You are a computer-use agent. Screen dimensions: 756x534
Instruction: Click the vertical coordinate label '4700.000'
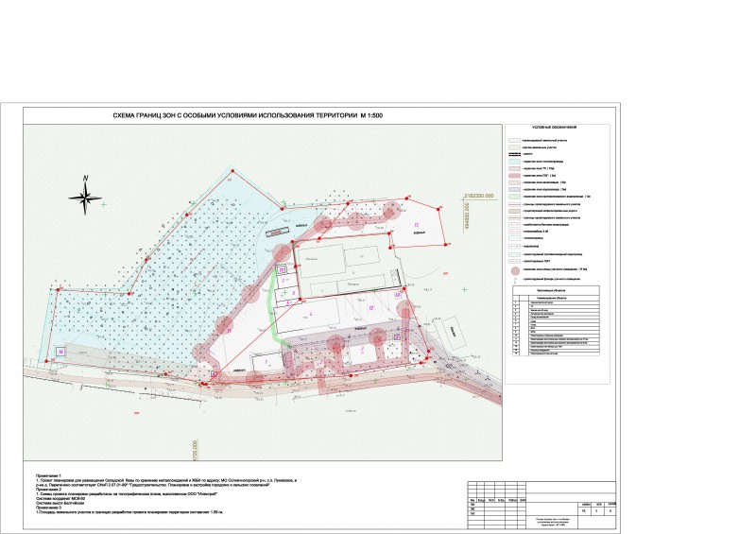[x=195, y=451]
